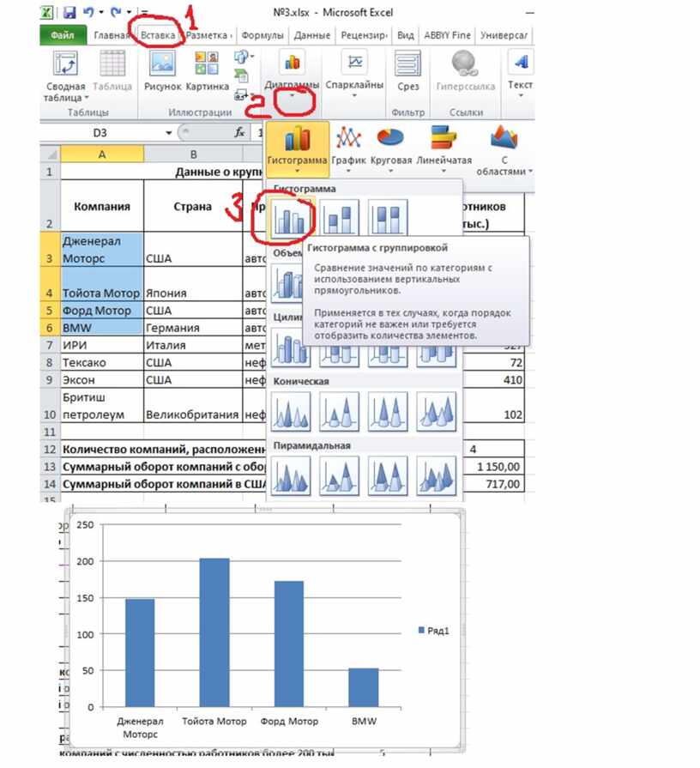Open clip art via Картинка icon
The image size is (700, 768).
click(x=207, y=63)
